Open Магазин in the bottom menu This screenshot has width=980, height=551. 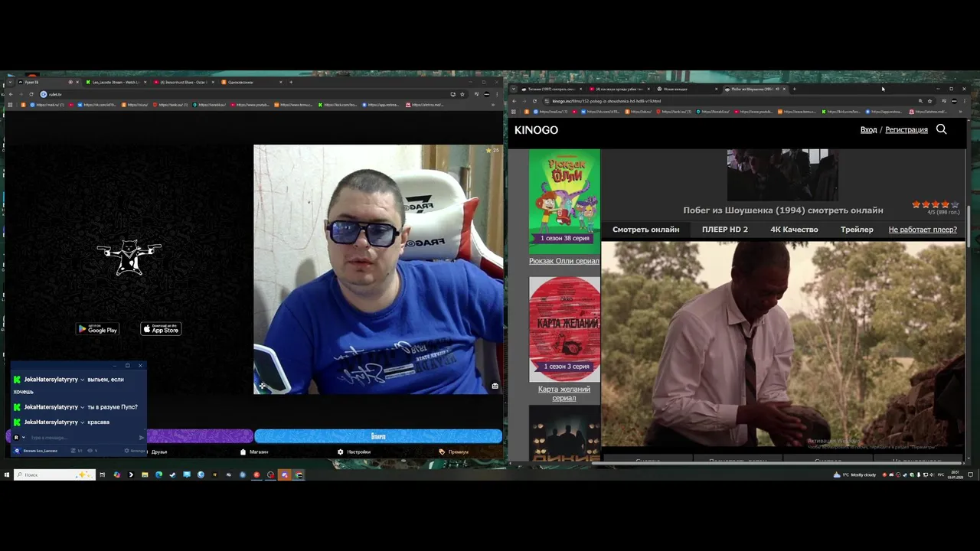254,452
